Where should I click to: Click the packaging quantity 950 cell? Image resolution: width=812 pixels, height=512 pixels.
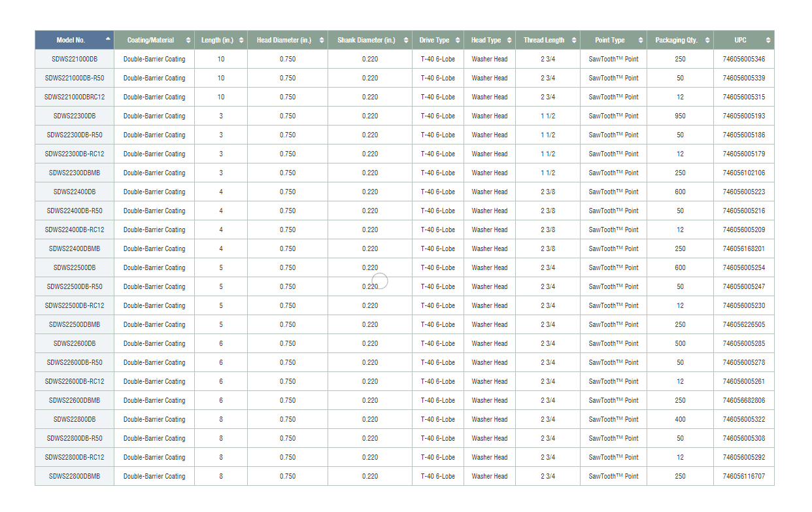(x=680, y=116)
